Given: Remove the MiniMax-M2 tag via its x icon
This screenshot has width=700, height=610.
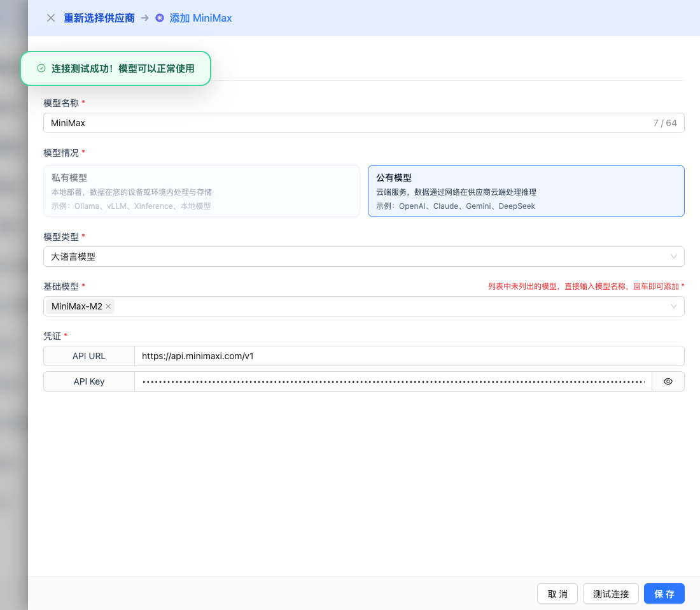Looking at the screenshot, I should click(x=108, y=306).
